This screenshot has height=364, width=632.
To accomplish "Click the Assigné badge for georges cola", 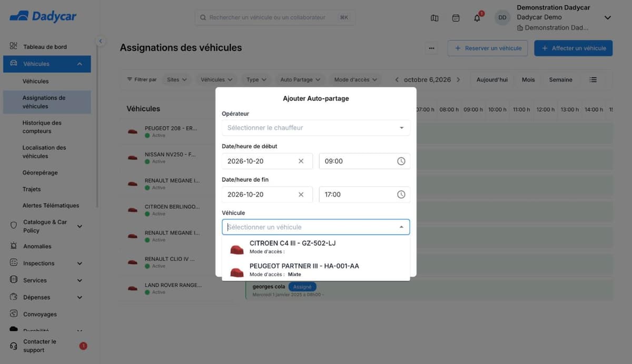I will click(x=302, y=287).
